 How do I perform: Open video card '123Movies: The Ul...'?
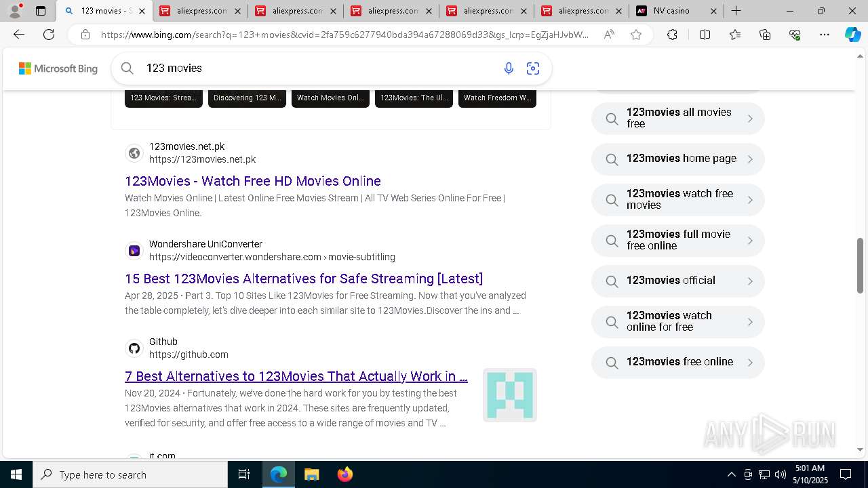(414, 98)
